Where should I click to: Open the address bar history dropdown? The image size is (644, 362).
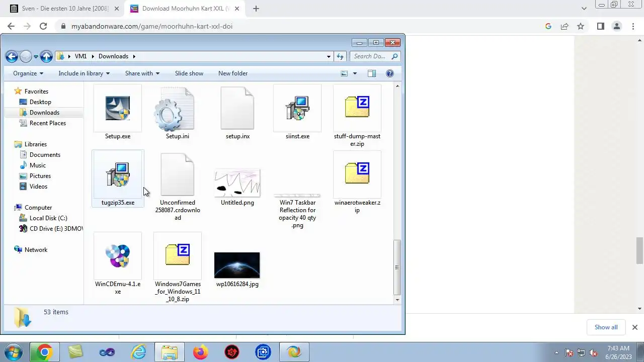pyautogui.click(x=329, y=56)
